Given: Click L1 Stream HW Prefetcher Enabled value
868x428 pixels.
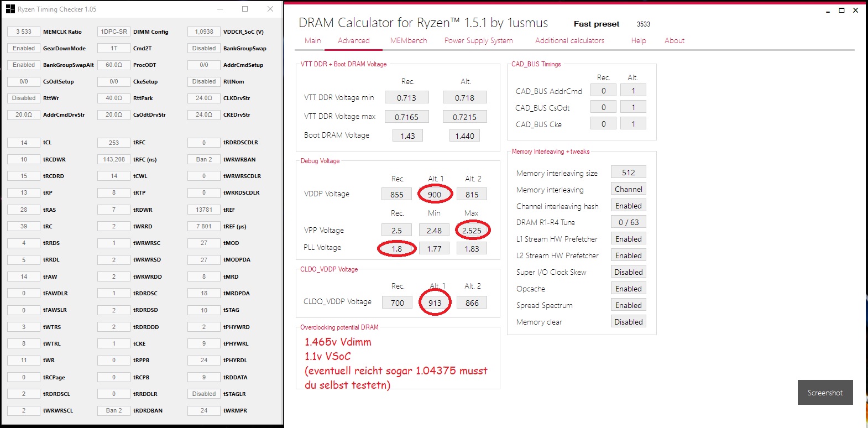Looking at the screenshot, I should pos(629,239).
